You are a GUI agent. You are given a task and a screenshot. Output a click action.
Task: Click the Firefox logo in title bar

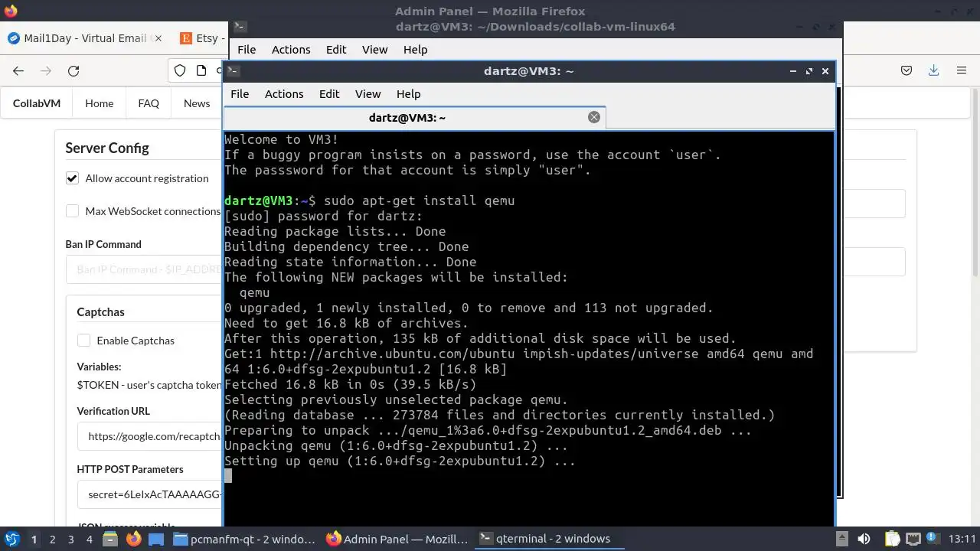11,11
